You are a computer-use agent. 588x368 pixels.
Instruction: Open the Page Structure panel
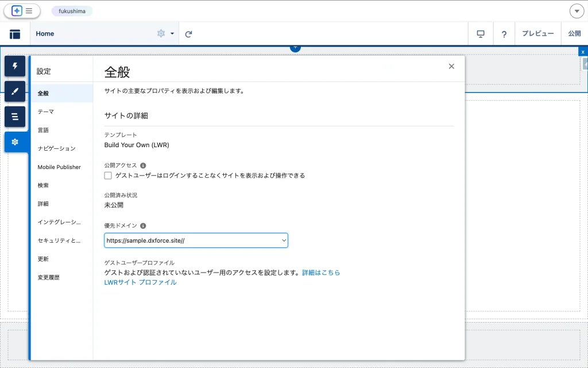point(15,117)
